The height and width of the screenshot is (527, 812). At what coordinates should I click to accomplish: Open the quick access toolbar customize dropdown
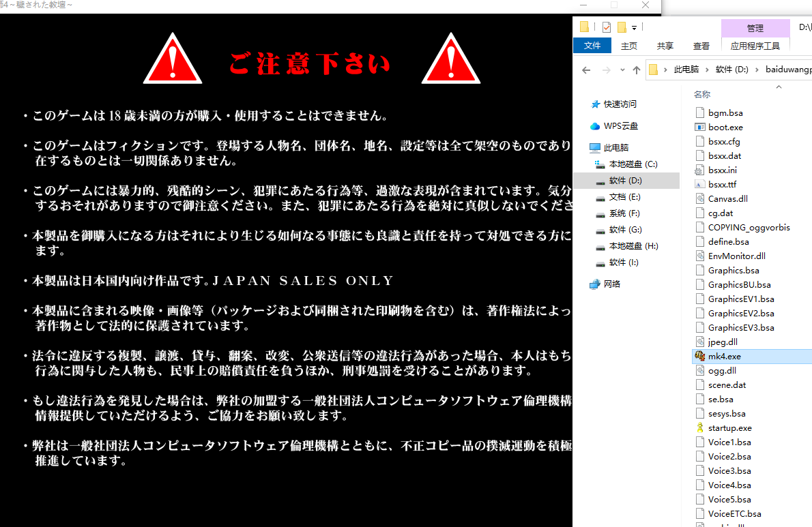point(635,28)
